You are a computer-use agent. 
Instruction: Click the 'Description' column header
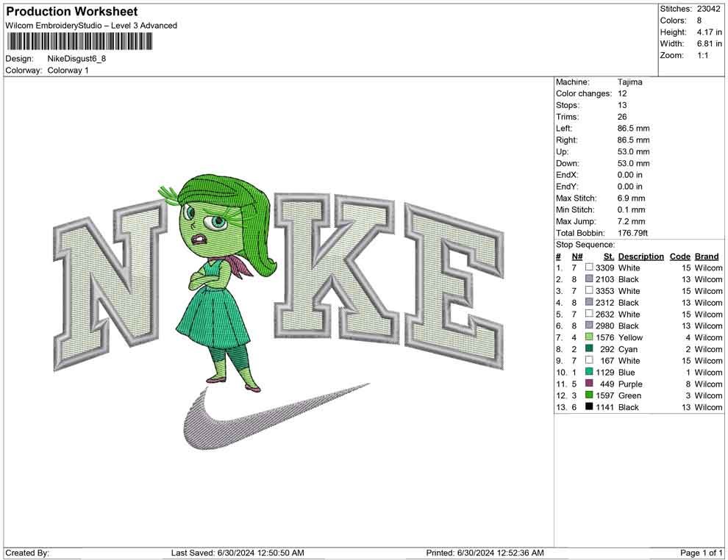pos(640,256)
